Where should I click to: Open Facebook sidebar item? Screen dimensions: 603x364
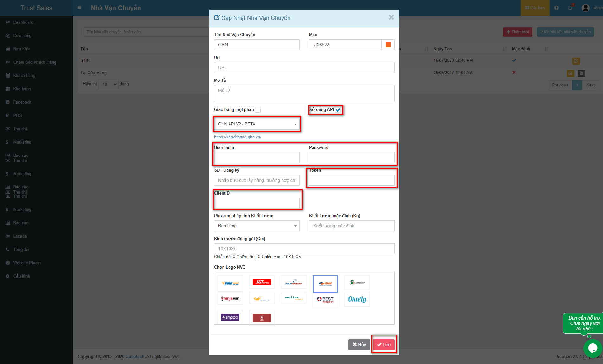click(x=22, y=102)
